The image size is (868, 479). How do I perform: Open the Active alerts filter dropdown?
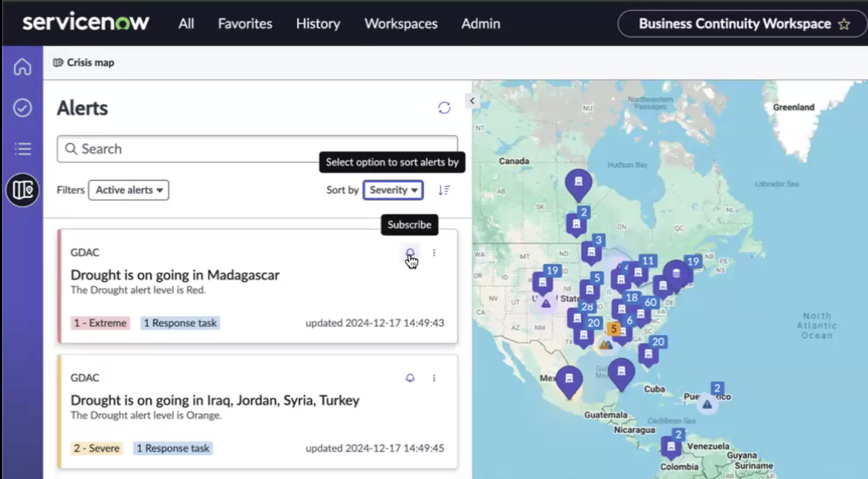click(128, 190)
